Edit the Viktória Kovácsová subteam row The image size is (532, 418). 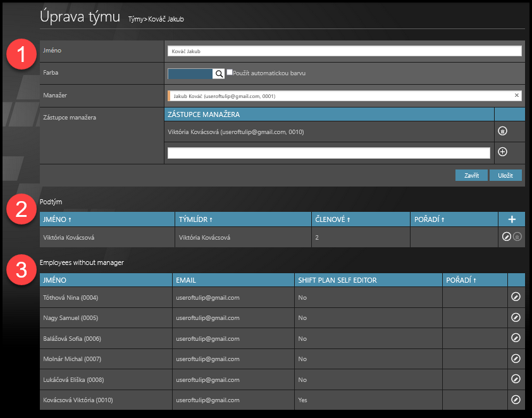[506, 237]
